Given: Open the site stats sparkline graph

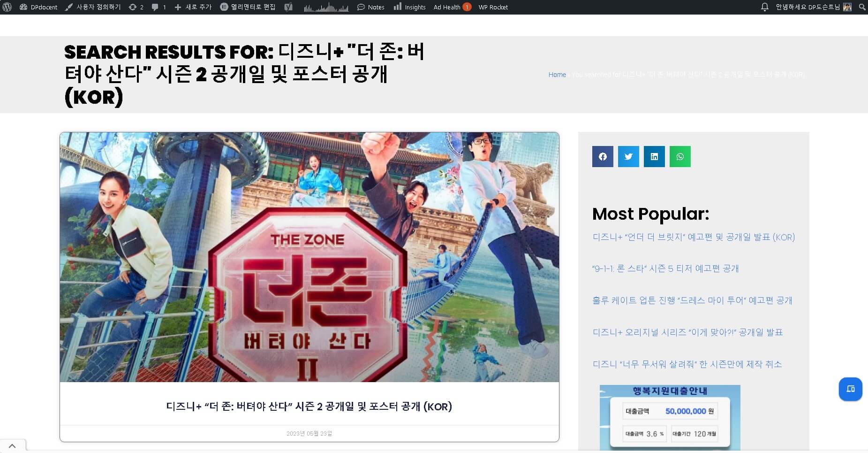Looking at the screenshot, I should [x=326, y=7].
